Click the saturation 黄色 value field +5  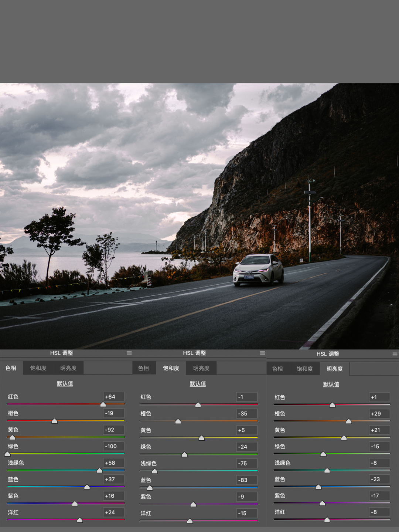tap(246, 430)
